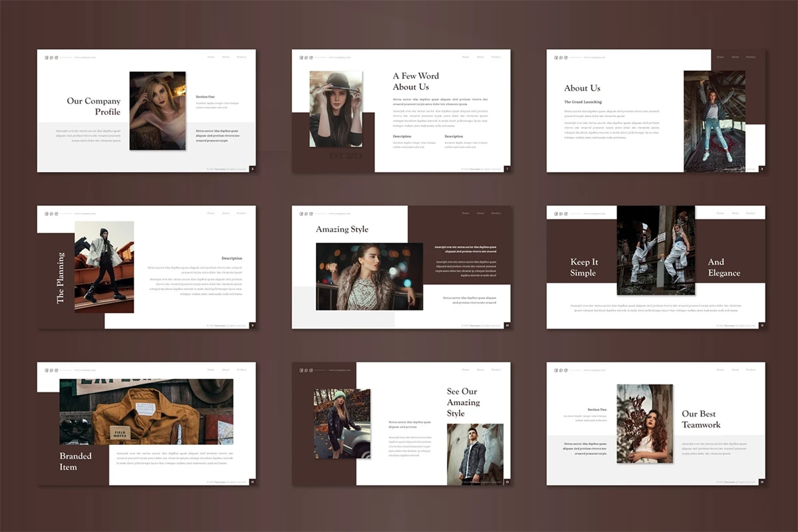
Task: Click WhatsApp icon on Branded Item slide
Action: click(x=51, y=370)
